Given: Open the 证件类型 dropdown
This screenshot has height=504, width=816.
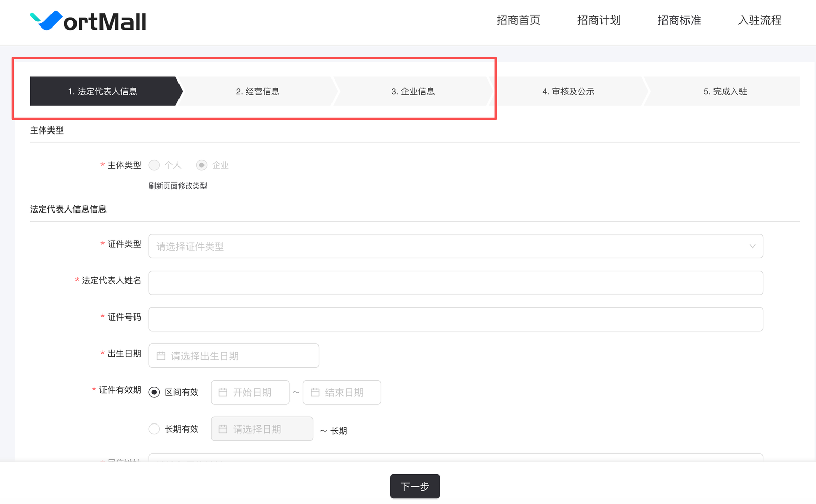Looking at the screenshot, I should point(449,246).
